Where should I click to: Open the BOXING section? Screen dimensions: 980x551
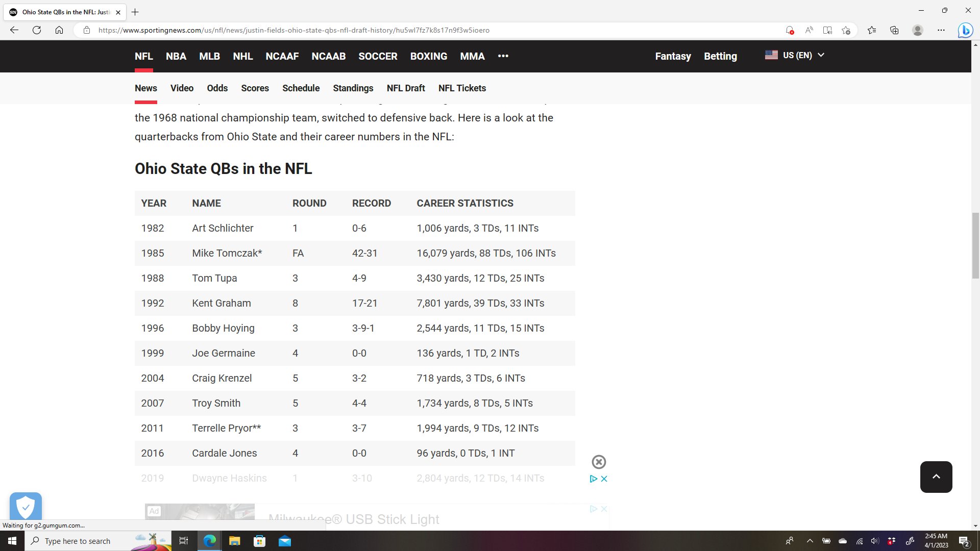[429, 56]
